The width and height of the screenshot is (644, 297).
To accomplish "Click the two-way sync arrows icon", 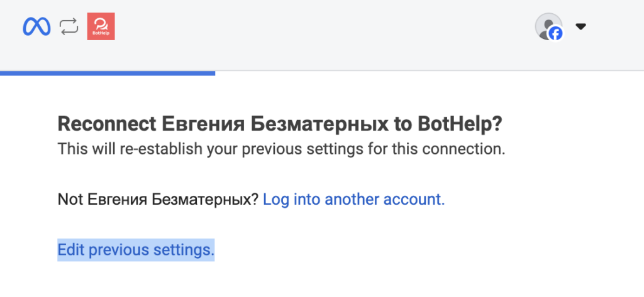I will click(x=69, y=26).
